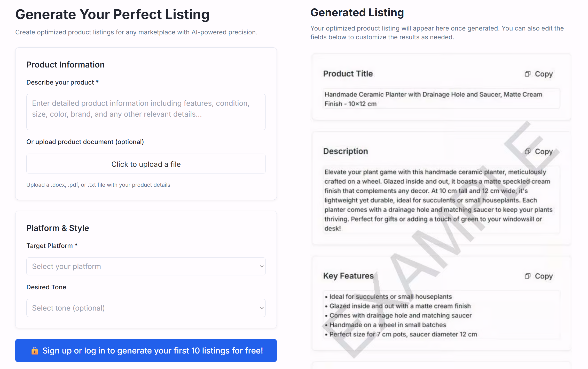Edit the generated key features box
This screenshot has width=588, height=369.
point(441,315)
